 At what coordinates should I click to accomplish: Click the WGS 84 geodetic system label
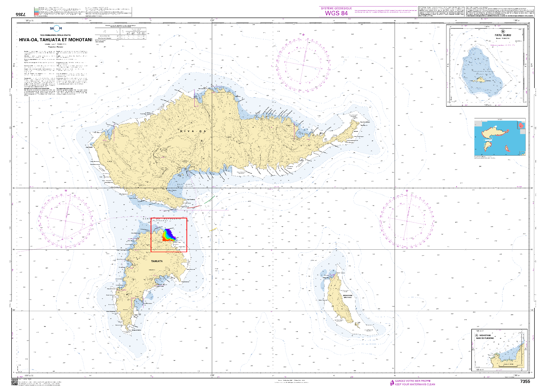pos(336,13)
